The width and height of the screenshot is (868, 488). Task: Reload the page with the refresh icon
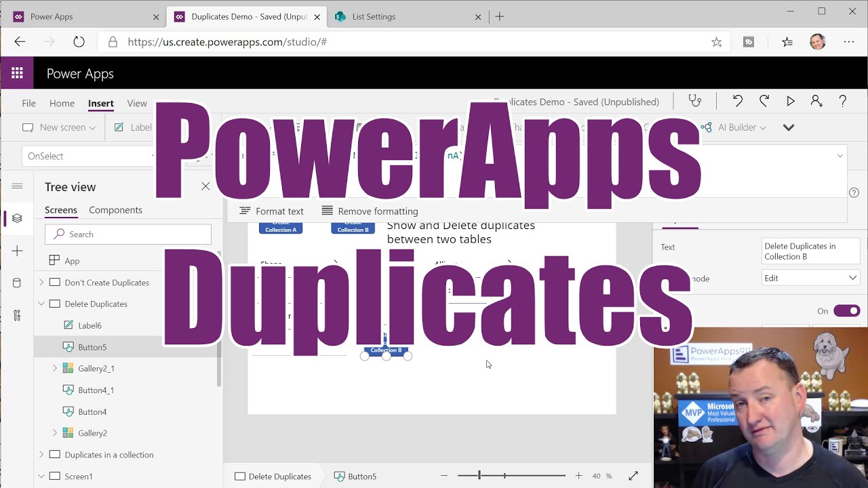point(79,42)
